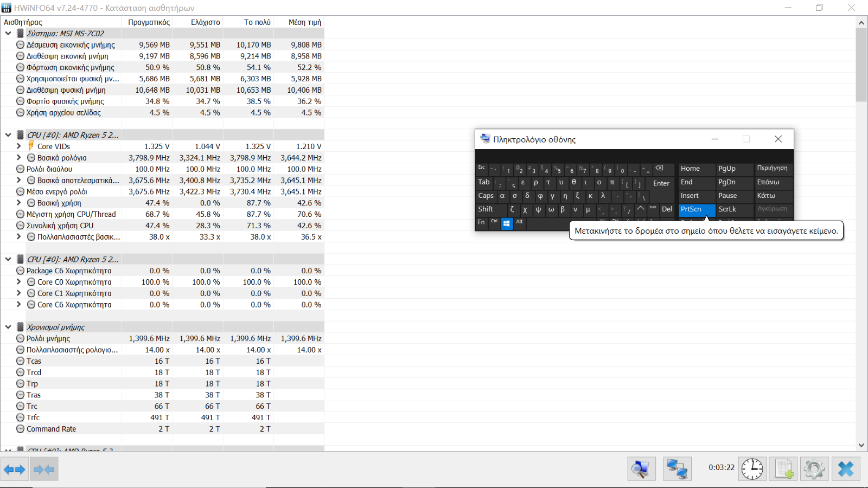Click chip icon of Σύστημα: MSI MS-7C02
868x488 pixels.
(21, 34)
